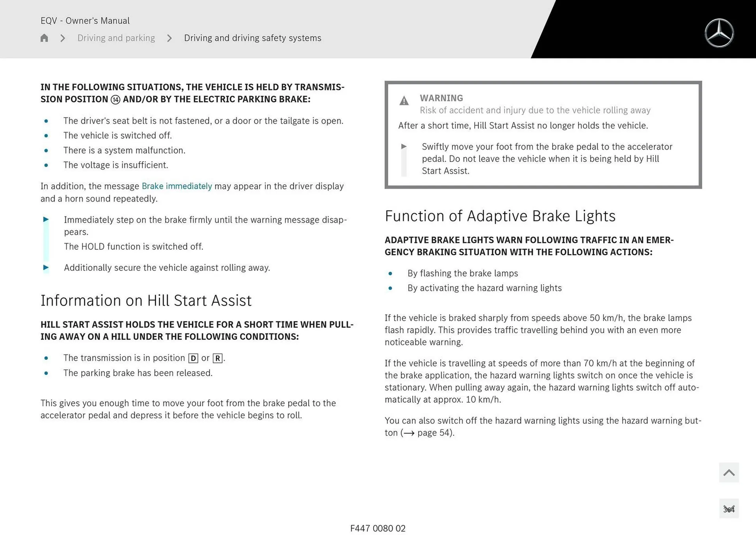Expand the chevron after the home icon

62,38
